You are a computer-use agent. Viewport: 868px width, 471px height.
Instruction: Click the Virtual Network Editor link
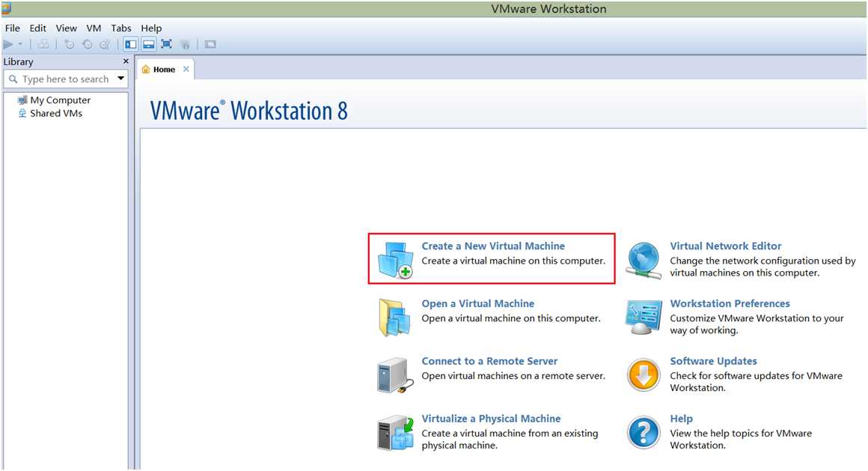pos(726,246)
